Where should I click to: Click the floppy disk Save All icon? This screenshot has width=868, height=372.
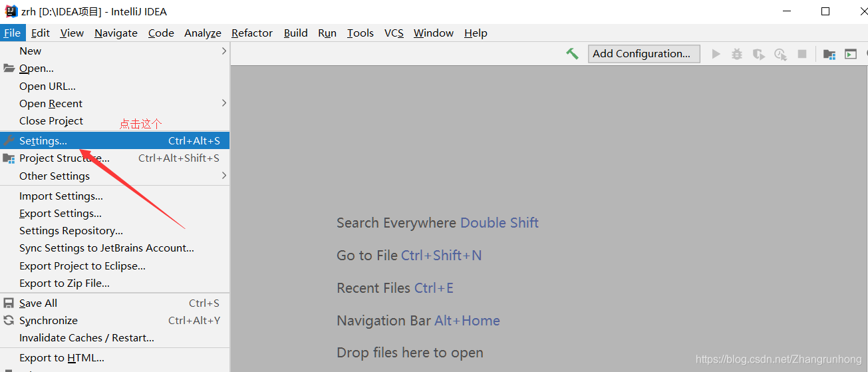pos(9,303)
